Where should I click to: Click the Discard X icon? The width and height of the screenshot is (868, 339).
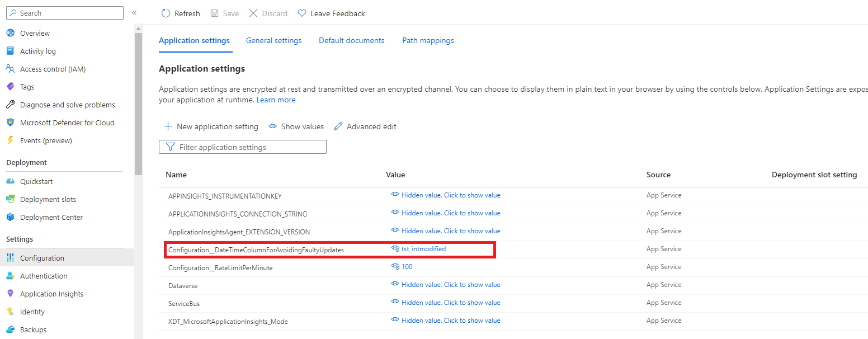coord(253,13)
